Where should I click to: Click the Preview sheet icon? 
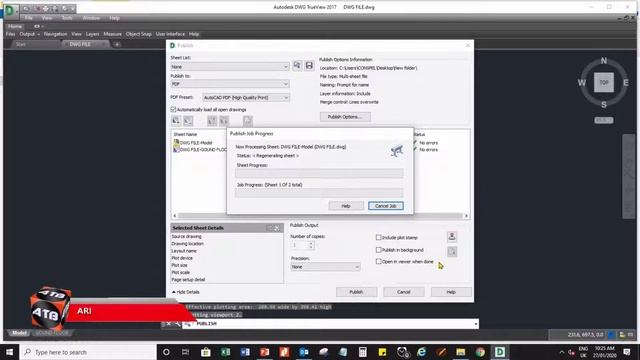coord(247,121)
